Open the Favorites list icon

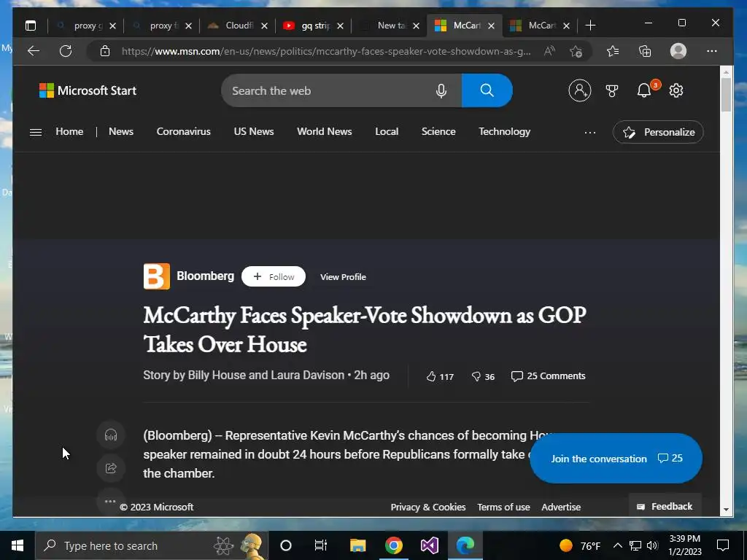tap(613, 51)
